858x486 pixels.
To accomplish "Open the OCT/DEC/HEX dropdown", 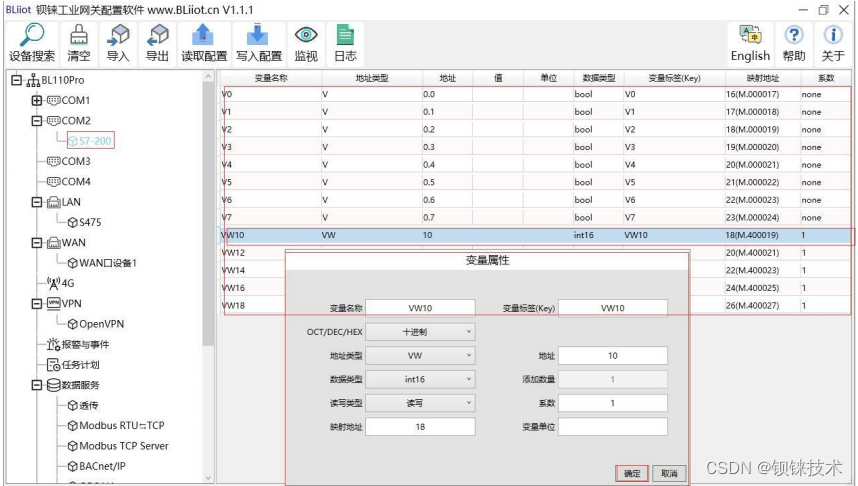I will [420, 332].
